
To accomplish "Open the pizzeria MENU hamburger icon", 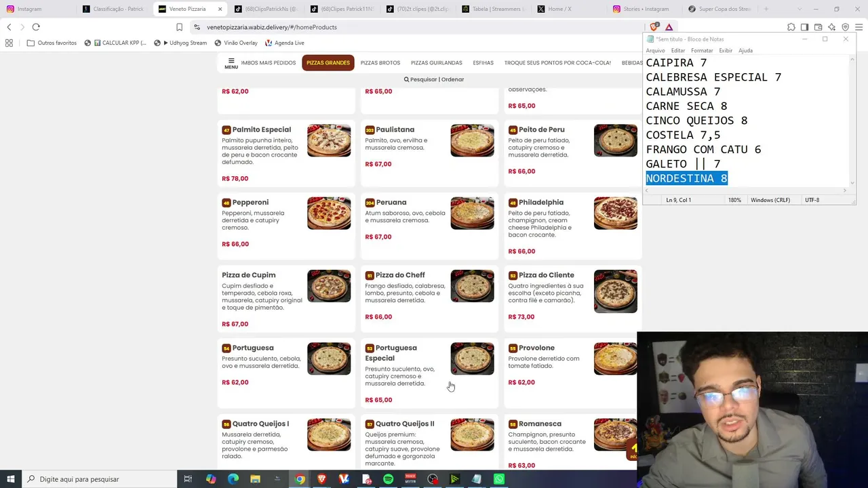I will pyautogui.click(x=231, y=63).
